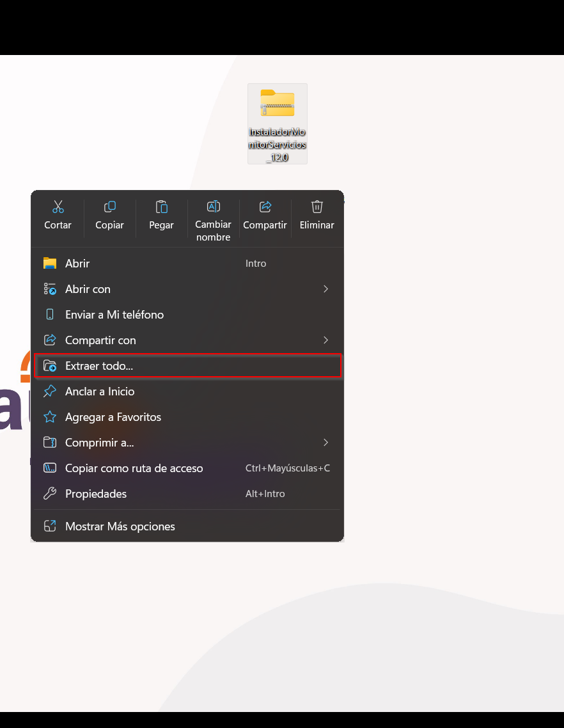Click the Ctrl+Mayúsculas+C shortcut text

click(x=288, y=468)
